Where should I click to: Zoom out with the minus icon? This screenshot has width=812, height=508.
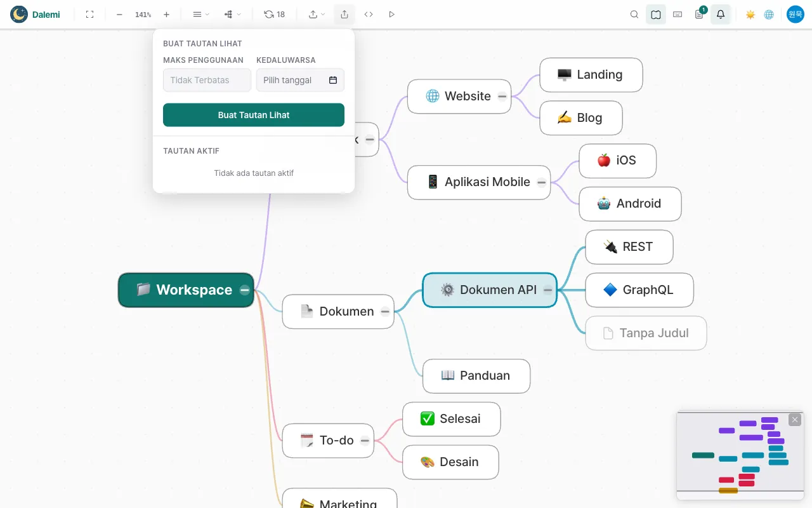tap(119, 14)
